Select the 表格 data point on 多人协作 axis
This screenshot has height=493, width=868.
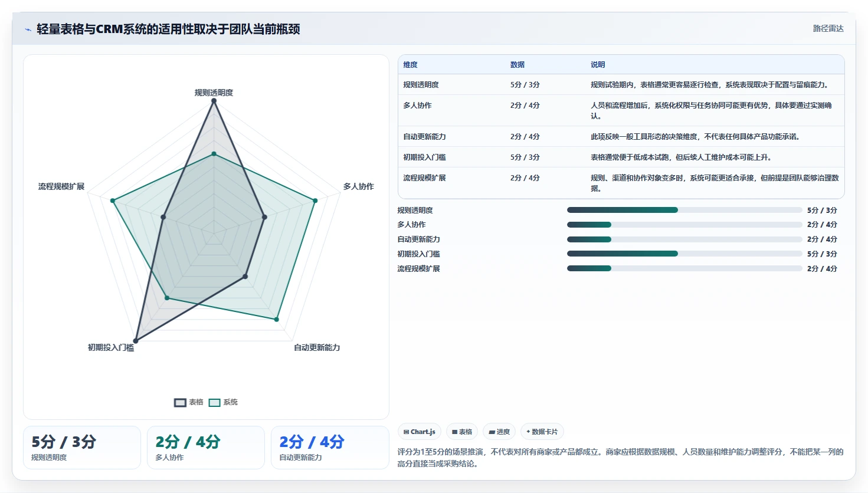(x=264, y=217)
